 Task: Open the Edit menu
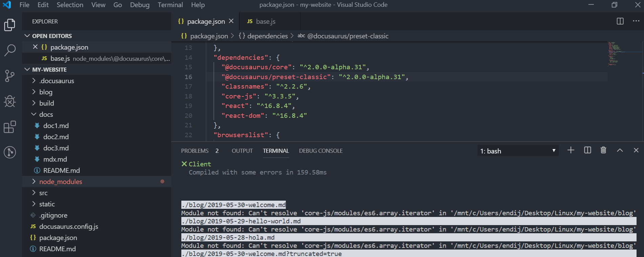[x=43, y=5]
